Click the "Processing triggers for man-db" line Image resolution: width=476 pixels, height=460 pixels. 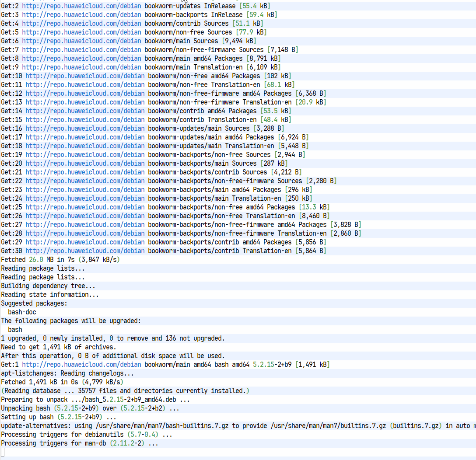tap(80, 443)
